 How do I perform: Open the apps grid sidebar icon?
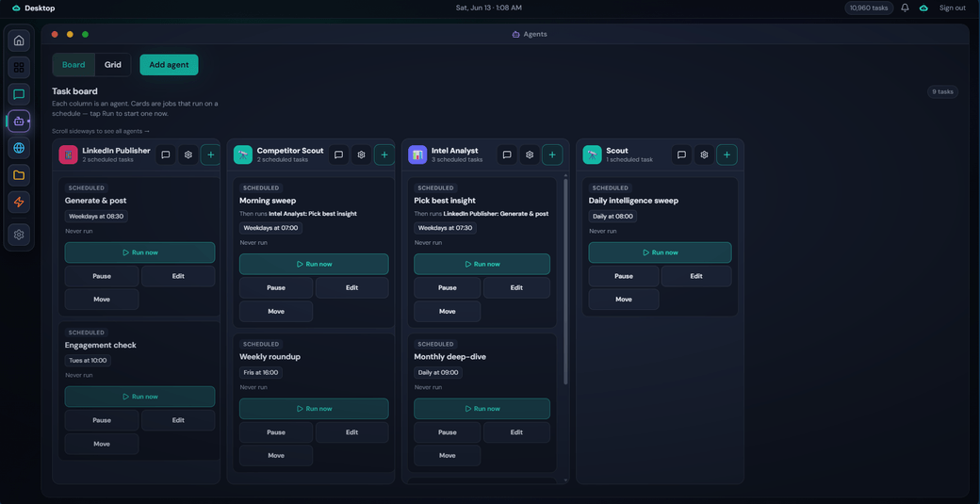pyautogui.click(x=19, y=68)
